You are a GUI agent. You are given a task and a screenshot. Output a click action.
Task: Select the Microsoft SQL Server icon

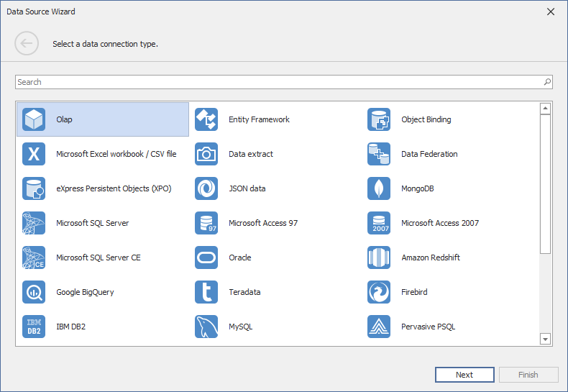pos(34,223)
